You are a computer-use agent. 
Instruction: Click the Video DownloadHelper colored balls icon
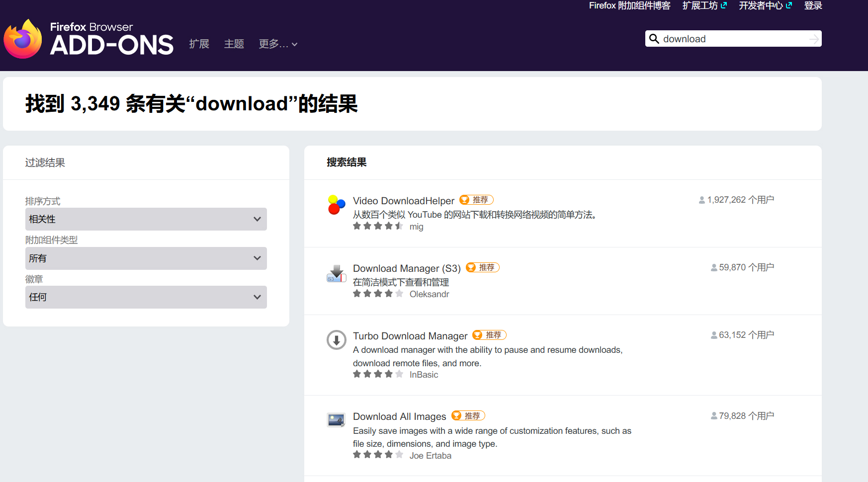(337, 205)
